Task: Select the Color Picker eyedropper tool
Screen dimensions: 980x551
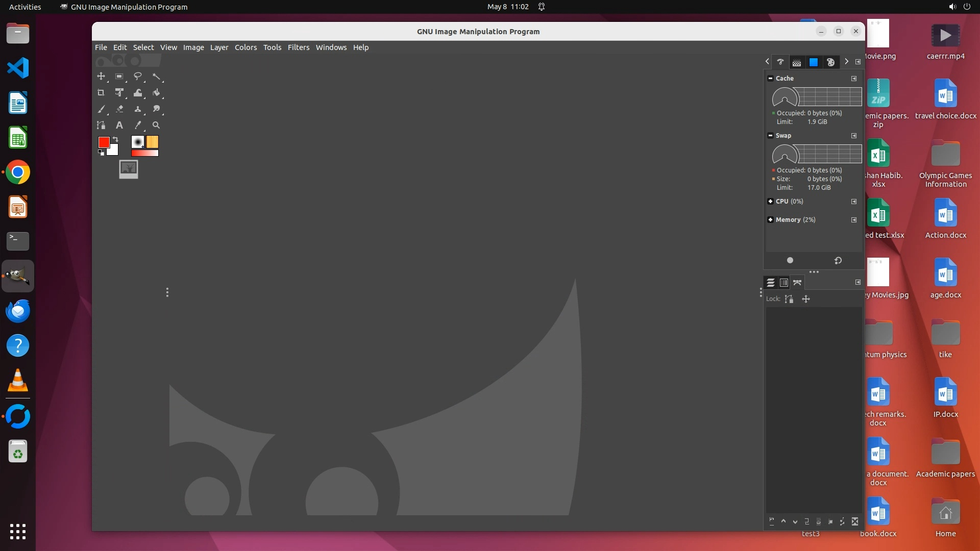Action: 138,125
